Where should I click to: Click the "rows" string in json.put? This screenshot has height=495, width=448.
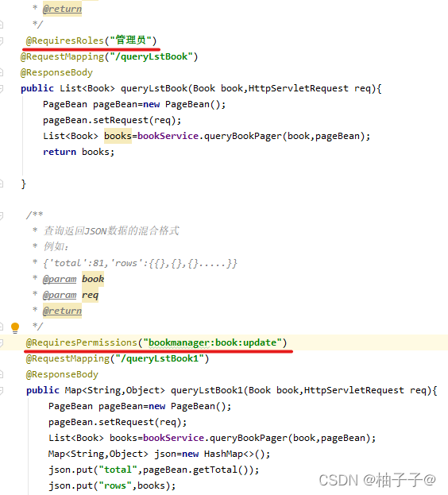coord(115,485)
